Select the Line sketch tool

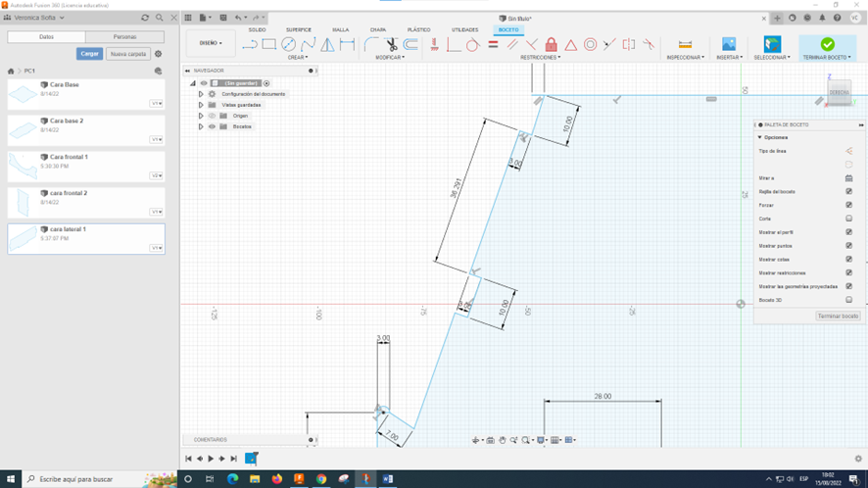(x=250, y=44)
